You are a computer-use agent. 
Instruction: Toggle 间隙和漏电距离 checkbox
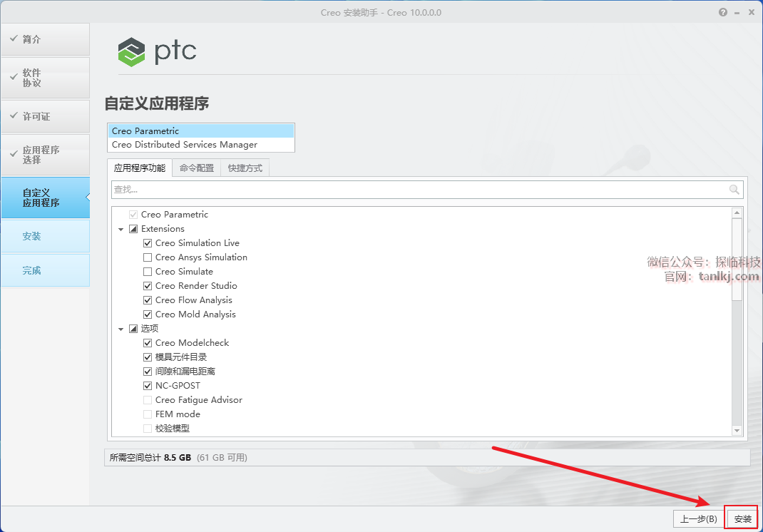[x=148, y=372]
